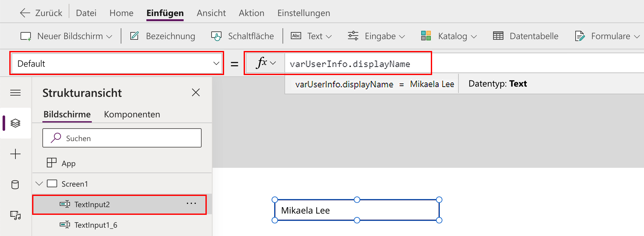Close the Strukturansicht panel
The width and height of the screenshot is (644, 236).
tap(196, 92)
